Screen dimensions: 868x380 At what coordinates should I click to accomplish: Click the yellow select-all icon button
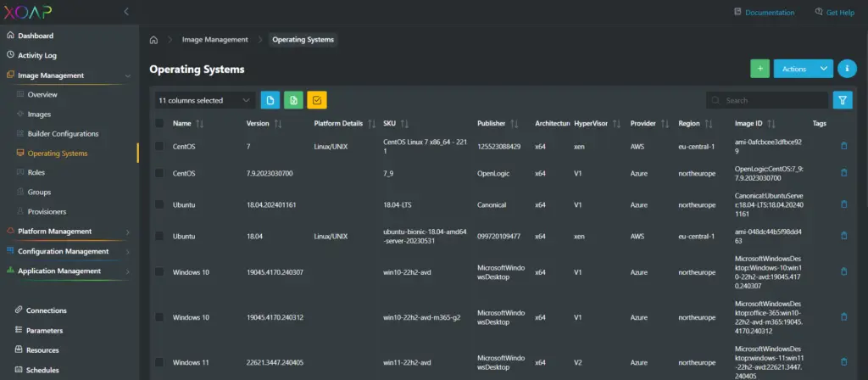pos(317,100)
